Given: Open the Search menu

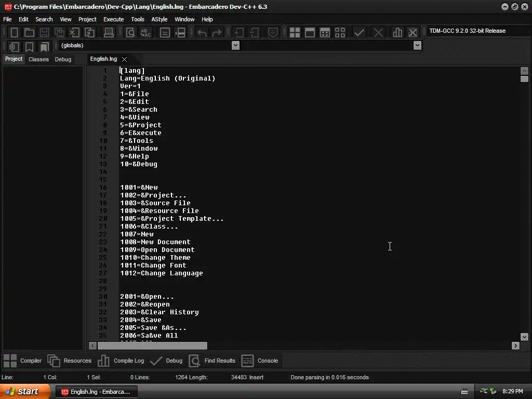Looking at the screenshot, I should coord(44,19).
